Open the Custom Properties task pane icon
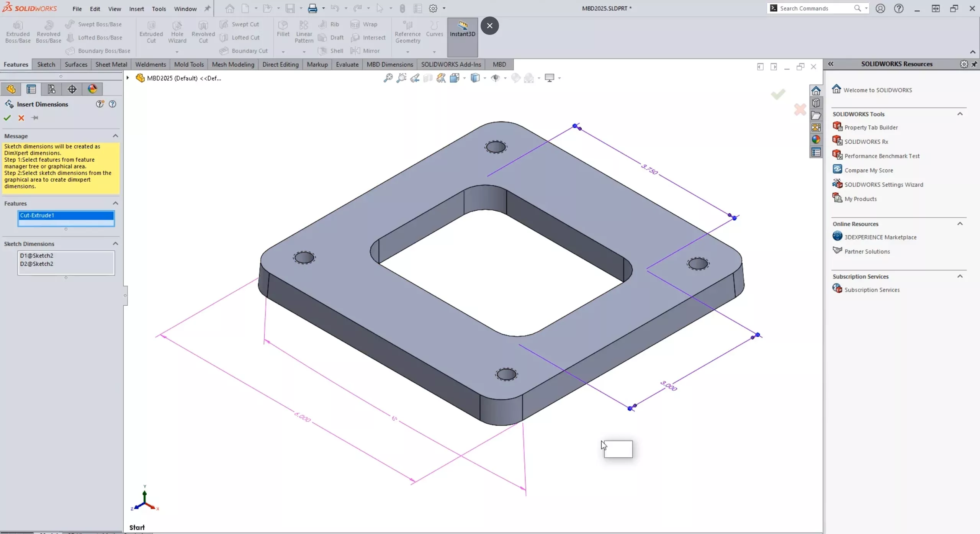980x534 pixels. pos(816,152)
